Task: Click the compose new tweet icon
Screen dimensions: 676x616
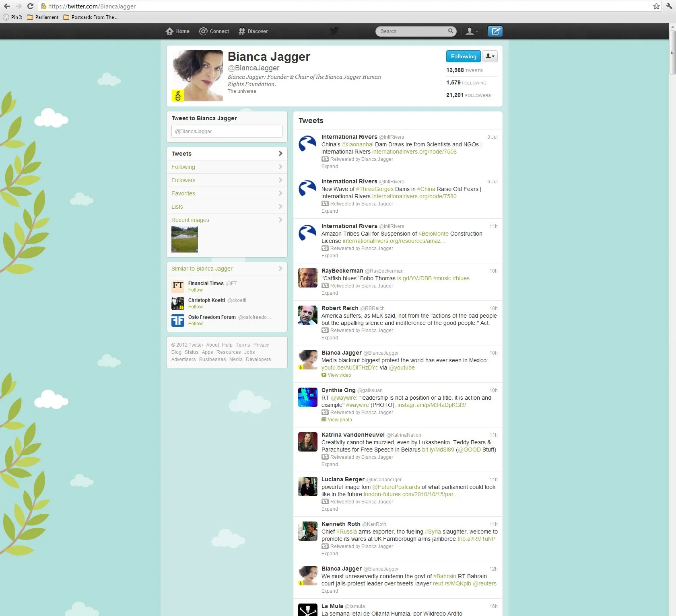Action: (495, 31)
